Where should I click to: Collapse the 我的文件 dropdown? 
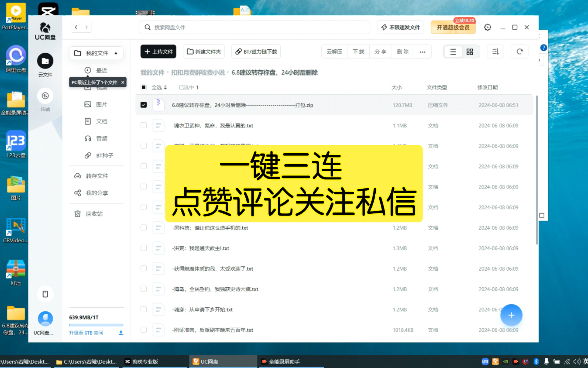pos(116,53)
